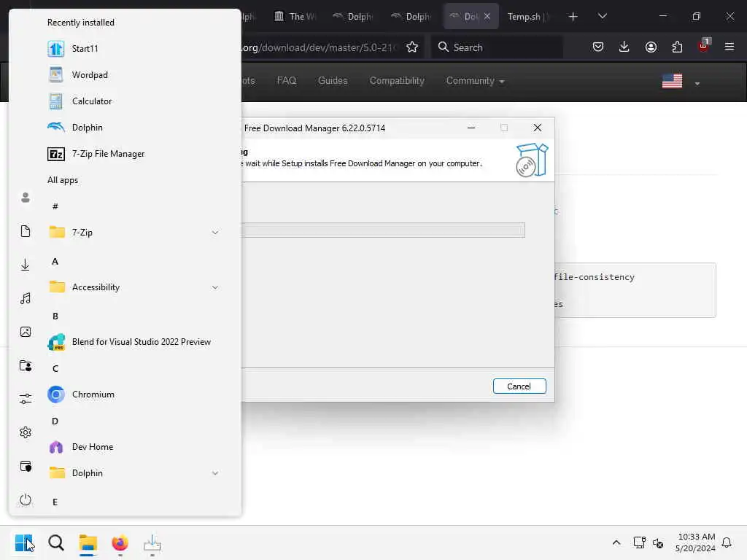The width and height of the screenshot is (747, 560).
Task: Click the Start sidebar icon above Power
Action: 26,466
